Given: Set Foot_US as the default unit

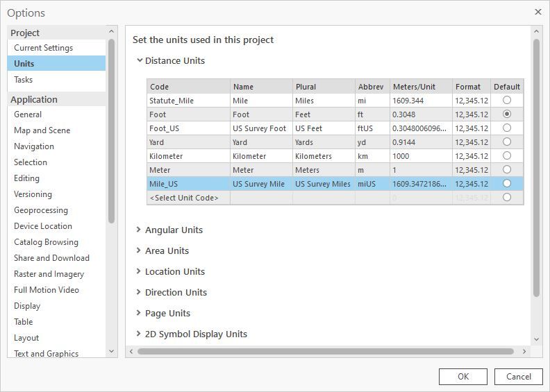Looking at the screenshot, I should pyautogui.click(x=506, y=128).
